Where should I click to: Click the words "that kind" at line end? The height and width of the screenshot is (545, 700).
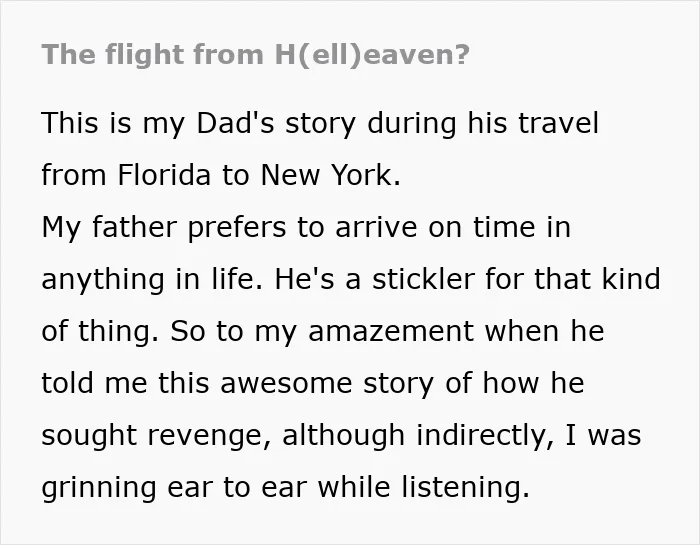[597, 279]
